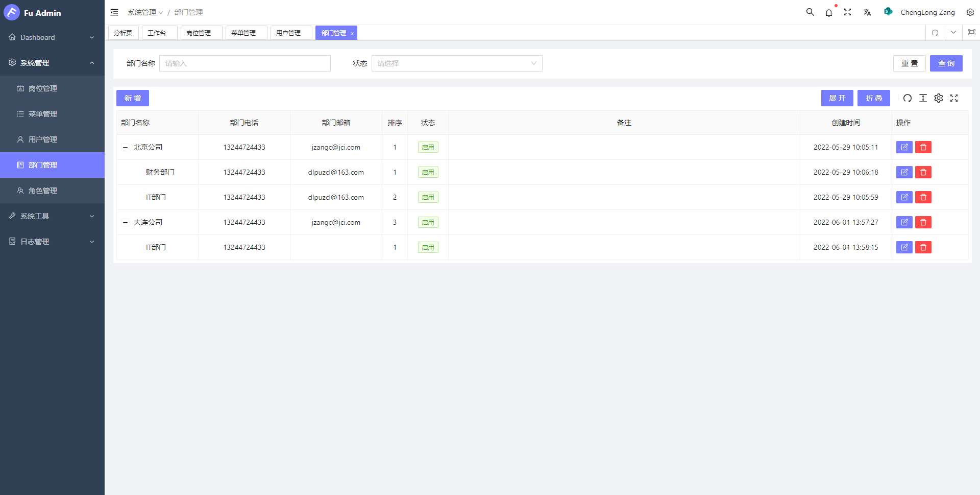
Task: Toggle the sidebar collapse hamburger icon
Action: (x=114, y=12)
